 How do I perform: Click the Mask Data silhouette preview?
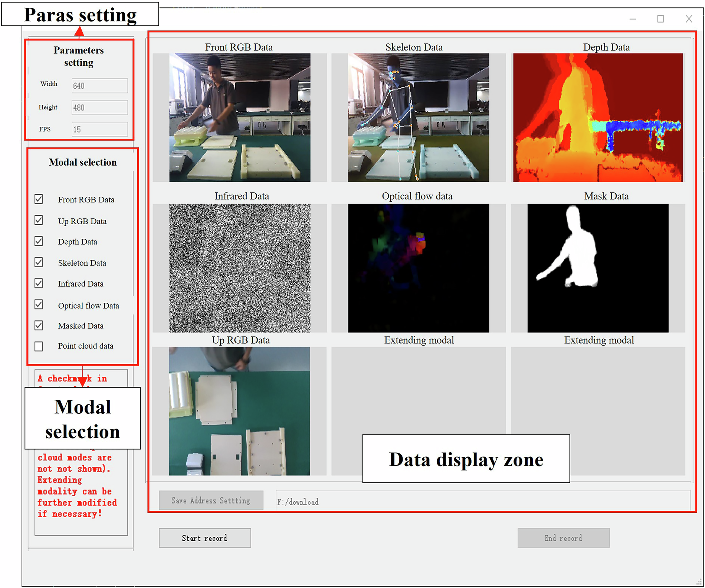[597, 268]
